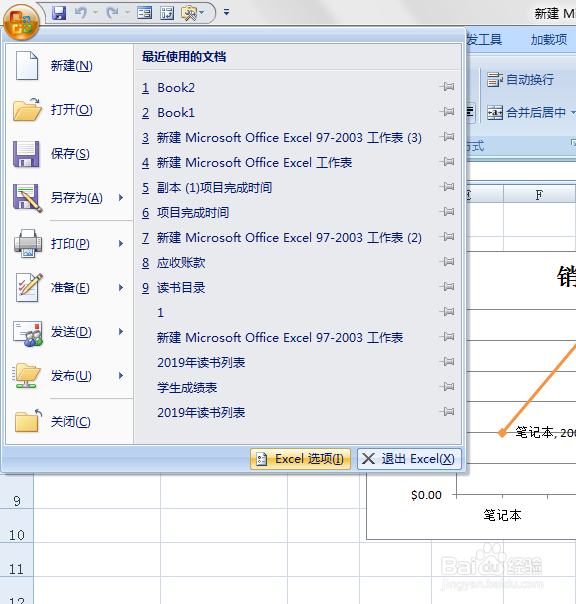Open recent document 学生成绩表
The image size is (576, 604).
click(187, 388)
